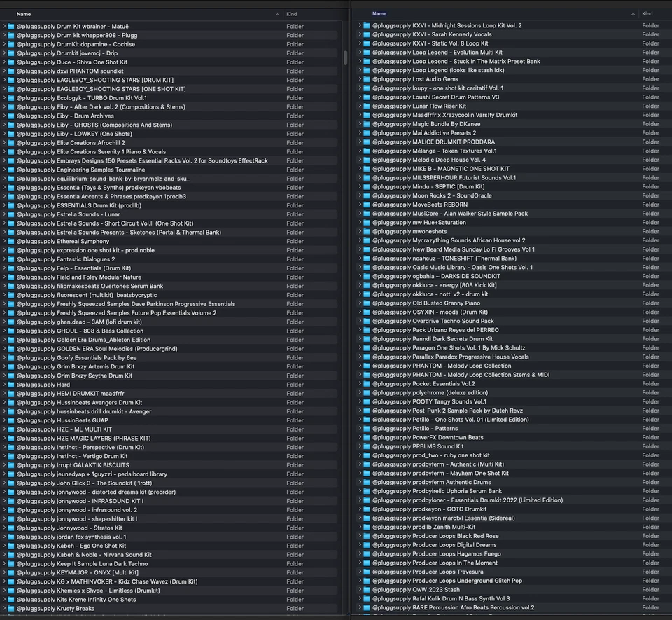The image size is (672, 620).
Task: Toggle sort direction arrow in left pane
Action: coord(277,15)
